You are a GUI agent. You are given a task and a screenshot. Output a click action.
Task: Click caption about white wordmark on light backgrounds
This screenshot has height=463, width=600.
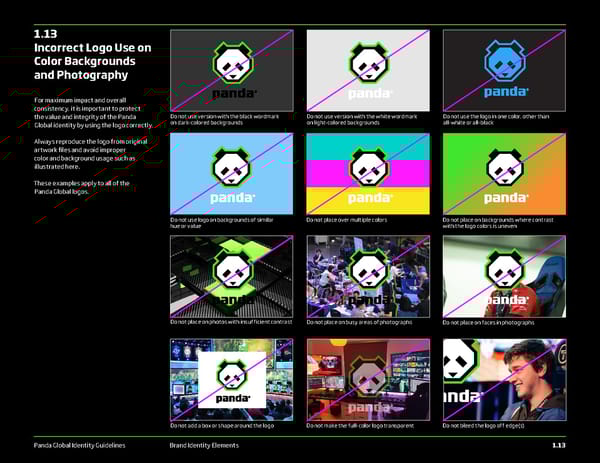[x=362, y=119]
